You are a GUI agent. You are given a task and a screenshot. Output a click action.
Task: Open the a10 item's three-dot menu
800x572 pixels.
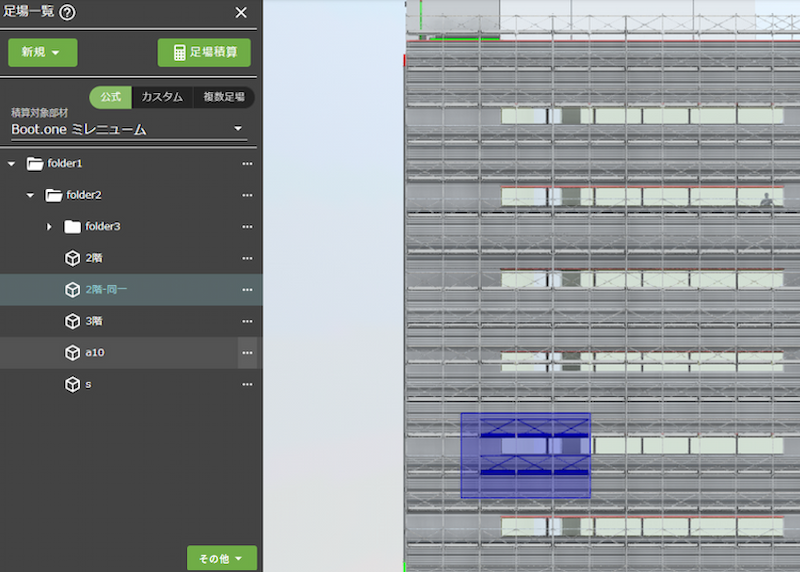tap(247, 353)
